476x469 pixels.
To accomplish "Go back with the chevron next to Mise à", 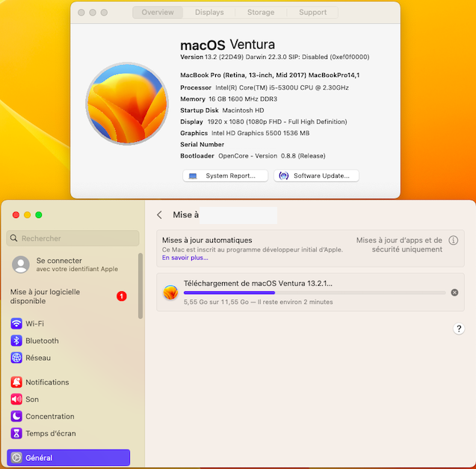I will coord(160,215).
